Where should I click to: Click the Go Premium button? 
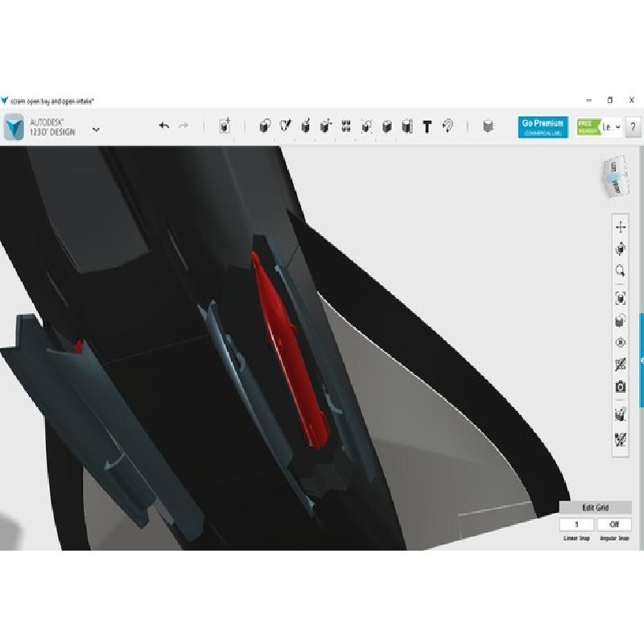[543, 127]
